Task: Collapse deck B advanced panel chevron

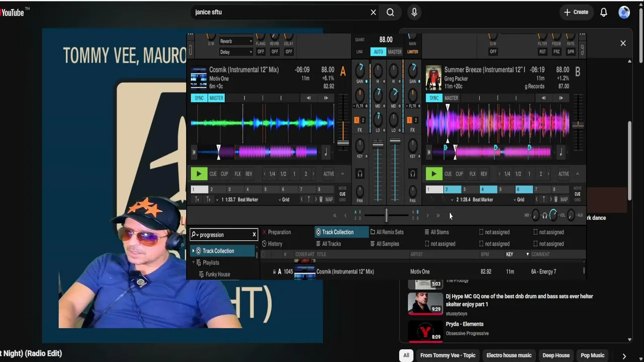Action: coord(578,174)
